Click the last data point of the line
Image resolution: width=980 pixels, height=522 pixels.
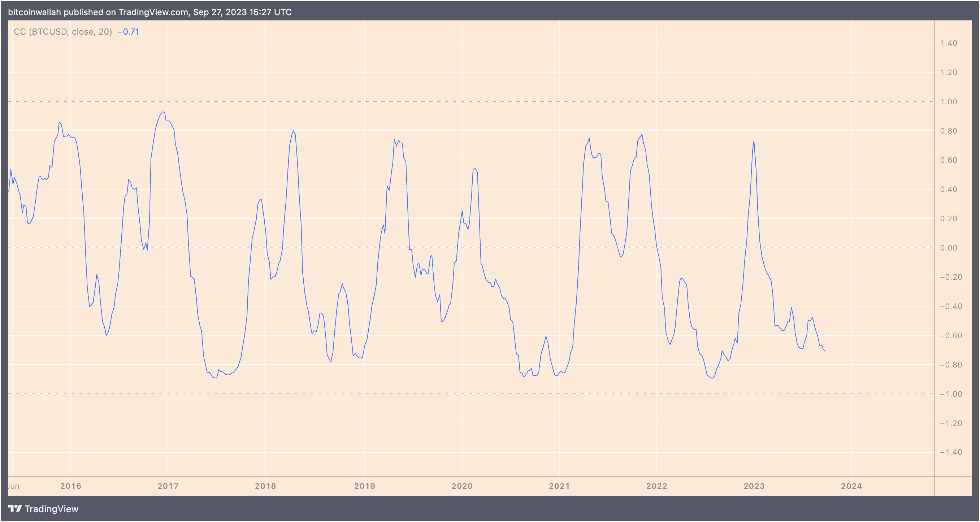point(825,351)
